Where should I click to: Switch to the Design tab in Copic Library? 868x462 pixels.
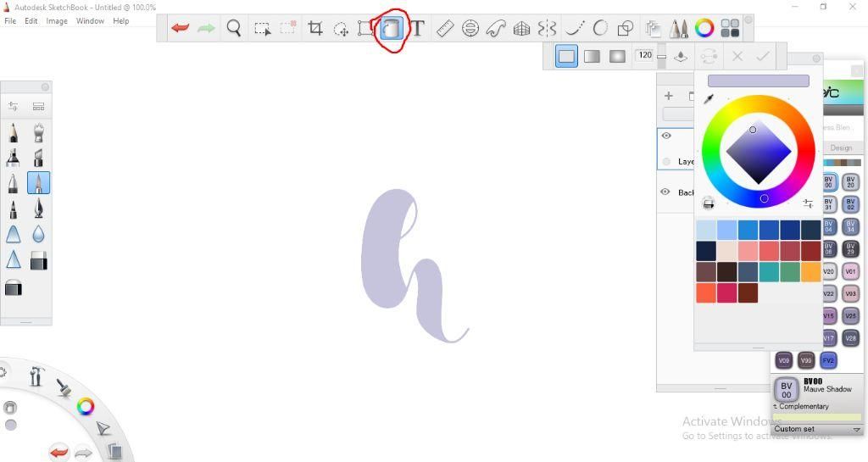pyautogui.click(x=841, y=148)
